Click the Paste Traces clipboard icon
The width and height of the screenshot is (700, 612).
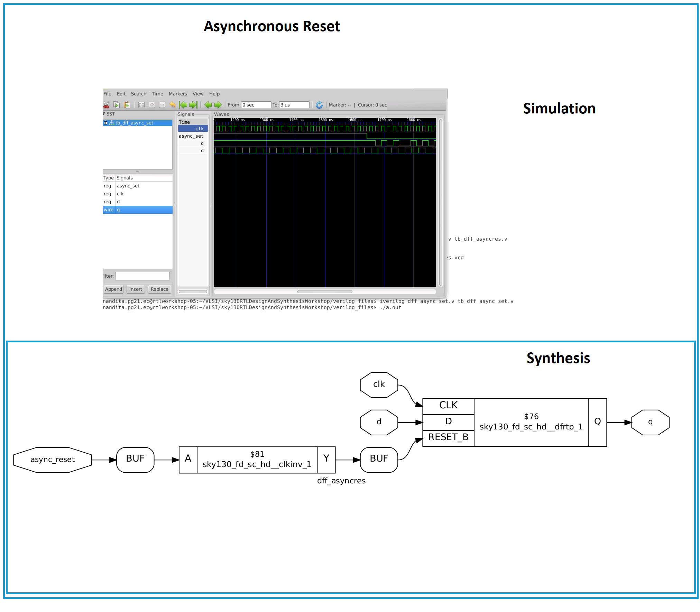(x=127, y=105)
